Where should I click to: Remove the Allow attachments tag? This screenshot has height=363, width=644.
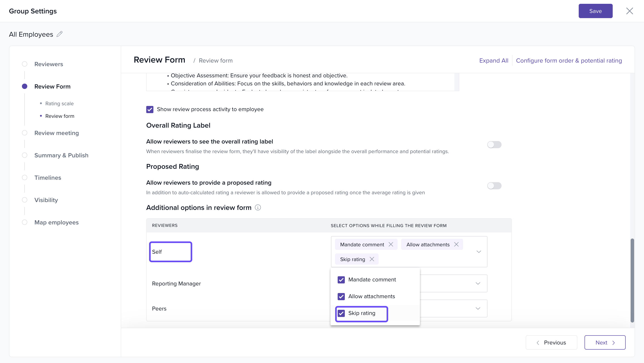[456, 244]
